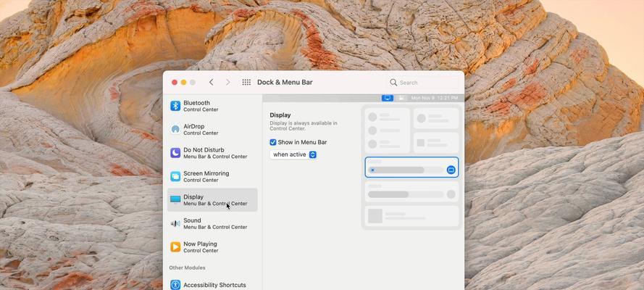Viewport: 644px width, 290px height.
Task: Choose Screen Mirroring in the sidebar
Action: coord(212,176)
